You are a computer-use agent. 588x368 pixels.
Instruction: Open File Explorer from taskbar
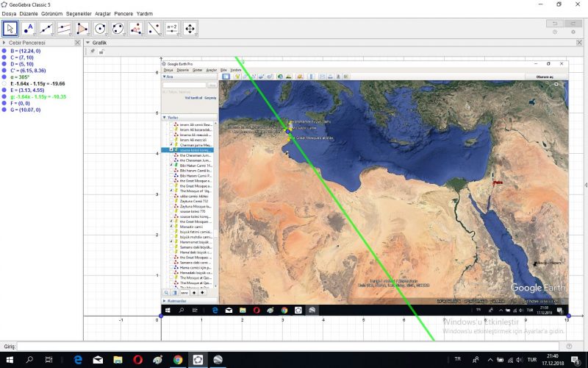(x=118, y=360)
